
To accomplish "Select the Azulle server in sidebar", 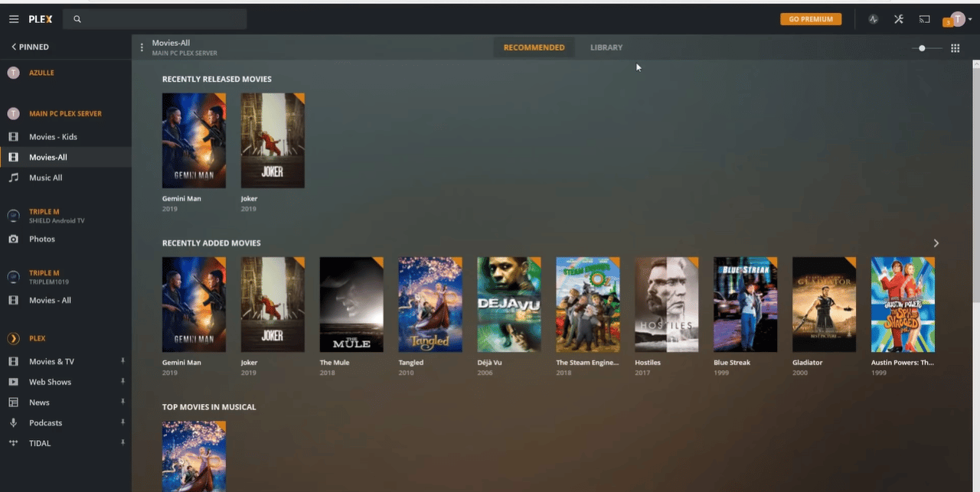I will pyautogui.click(x=42, y=73).
